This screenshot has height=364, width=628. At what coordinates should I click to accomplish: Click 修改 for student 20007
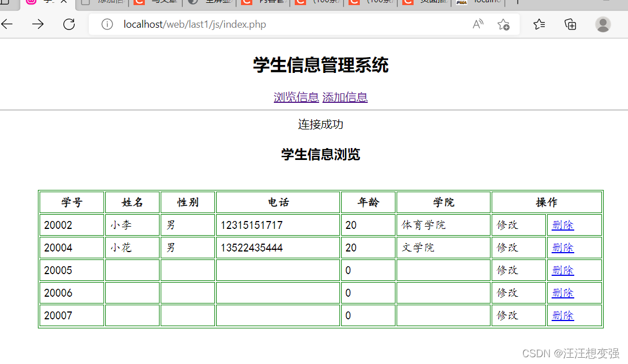point(507,315)
